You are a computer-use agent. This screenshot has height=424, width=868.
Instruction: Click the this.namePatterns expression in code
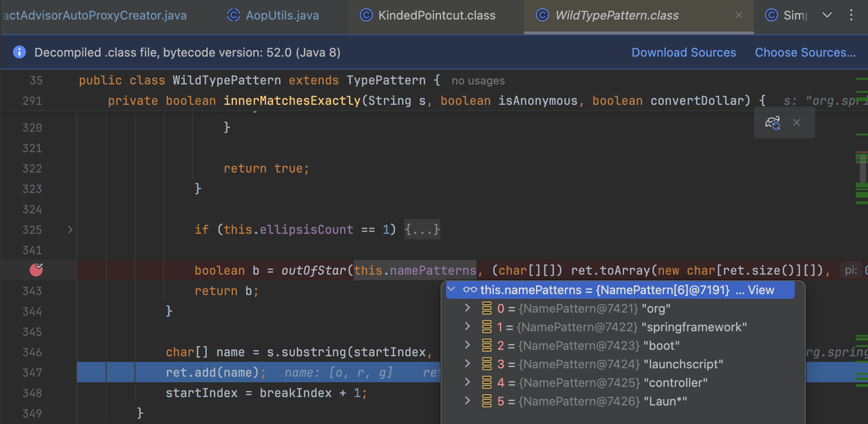click(415, 270)
